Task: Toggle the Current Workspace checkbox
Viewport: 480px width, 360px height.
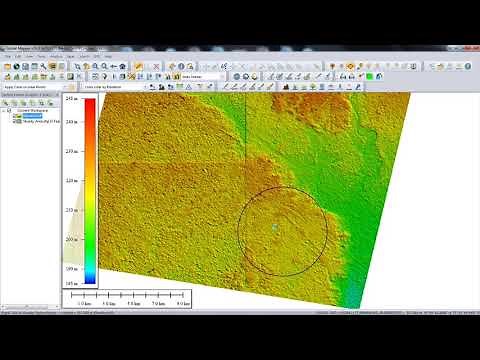Action: [x=9, y=110]
